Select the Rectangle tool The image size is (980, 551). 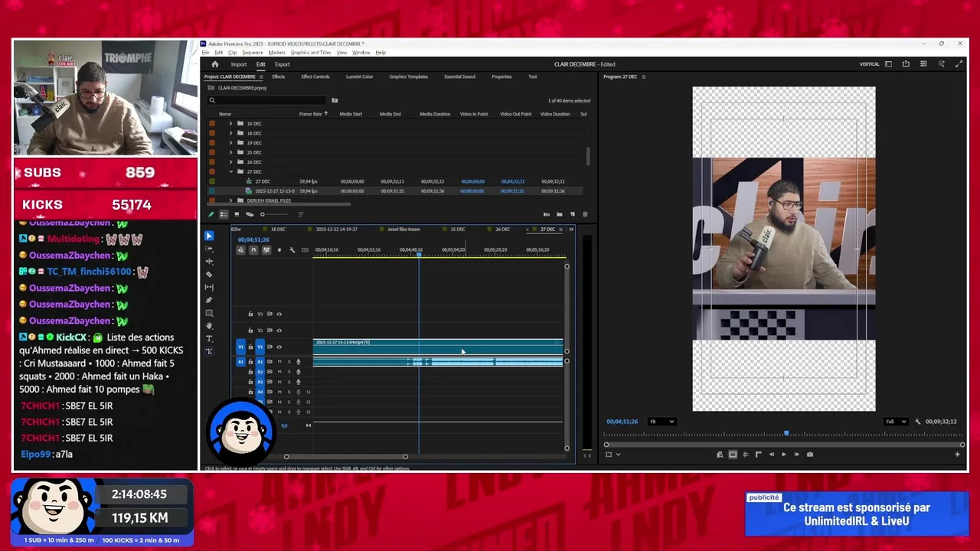click(x=209, y=313)
